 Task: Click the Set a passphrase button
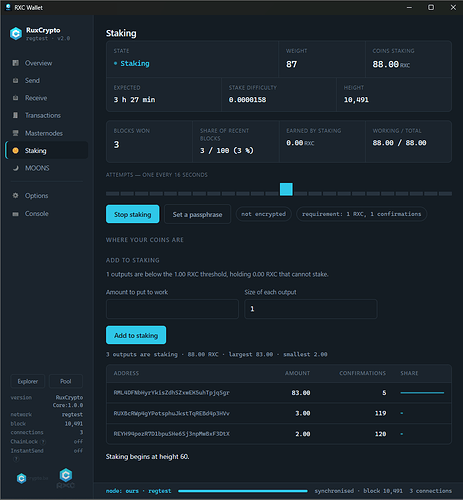[197, 214]
